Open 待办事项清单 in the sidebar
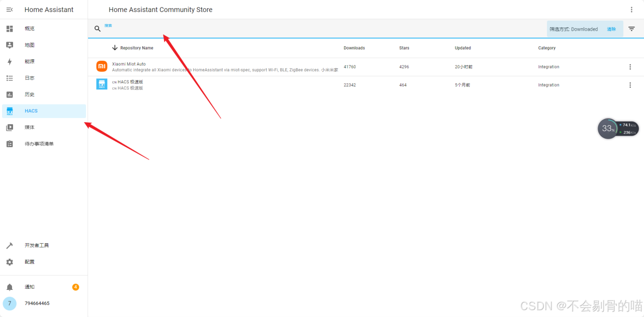This screenshot has height=317, width=644. pyautogui.click(x=39, y=144)
